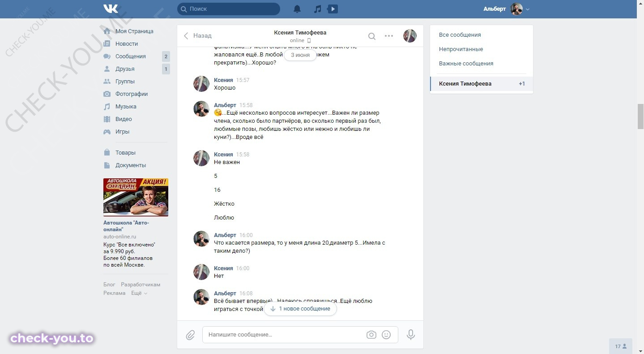This screenshot has width=644, height=354.
Task: Click Альберт avatar on 16:00 message
Action: click(201, 239)
